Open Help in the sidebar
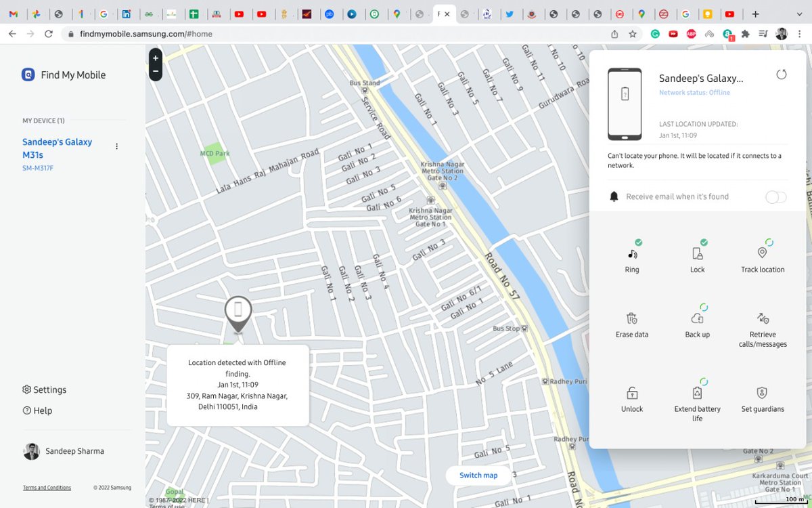This screenshot has width=812, height=508. [37, 410]
